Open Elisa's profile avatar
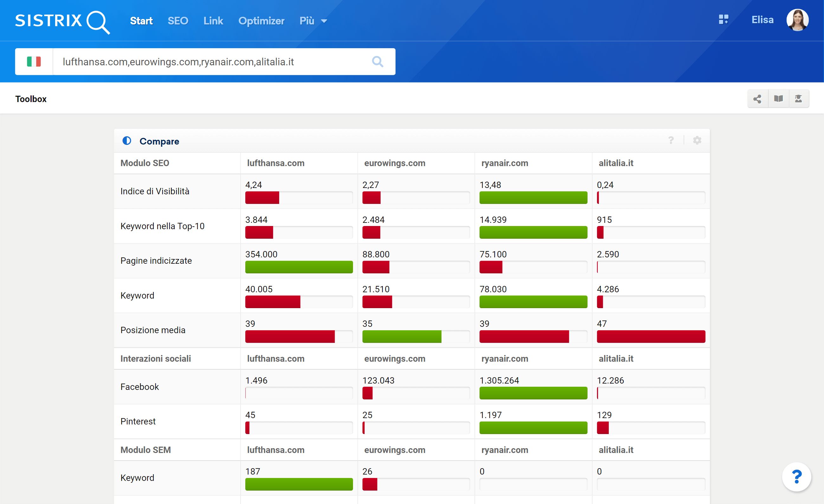The height and width of the screenshot is (504, 824). point(797,20)
